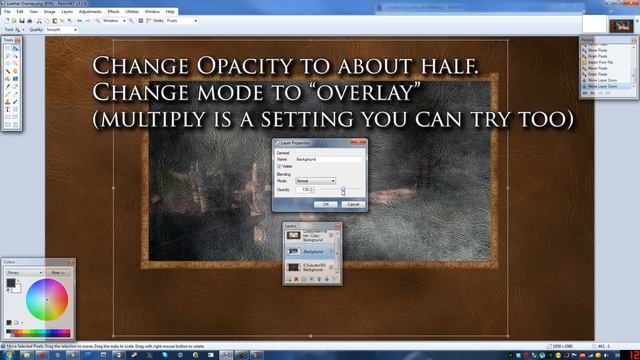Open the blending Mode dropdown
Screen dimensions: 640x360
[316, 181]
